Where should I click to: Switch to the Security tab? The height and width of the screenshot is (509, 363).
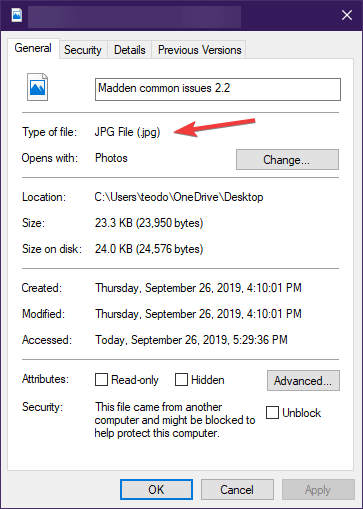point(83,50)
